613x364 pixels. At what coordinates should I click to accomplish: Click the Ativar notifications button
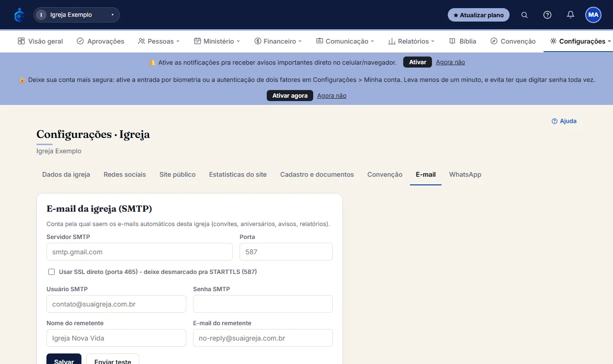418,62
